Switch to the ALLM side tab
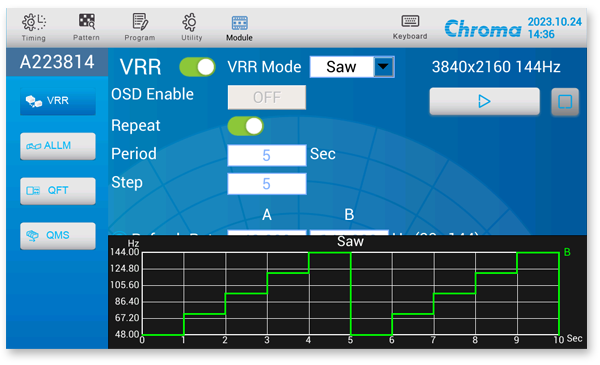The image size is (600, 365). tap(58, 146)
